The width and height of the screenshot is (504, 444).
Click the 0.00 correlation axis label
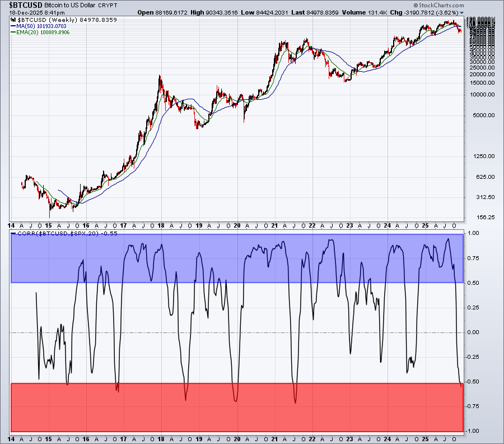[x=474, y=332]
